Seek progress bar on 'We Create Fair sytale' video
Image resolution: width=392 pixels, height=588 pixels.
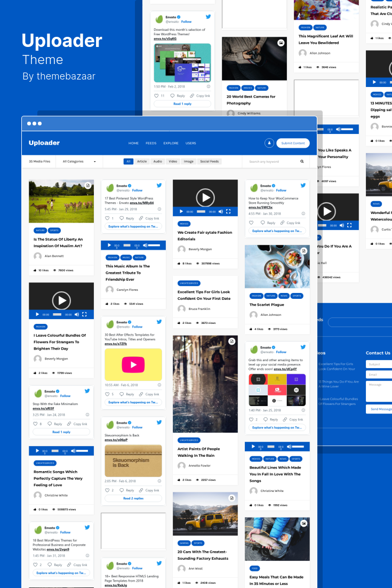click(x=201, y=211)
